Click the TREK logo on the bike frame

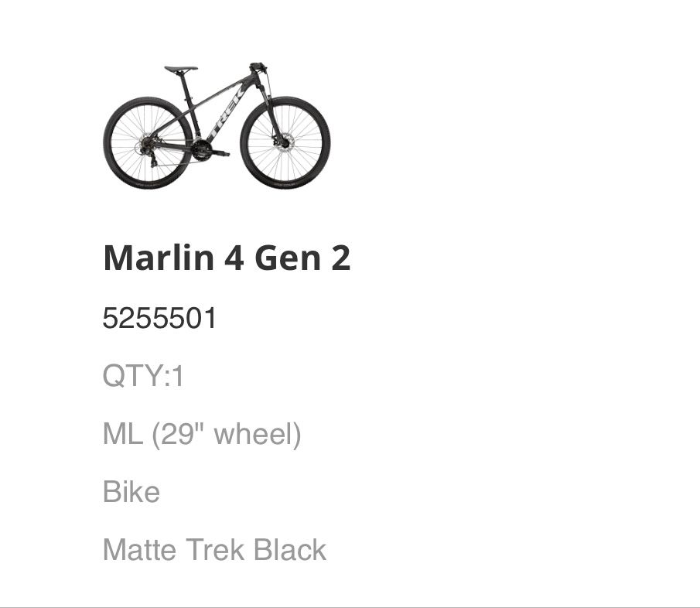pos(225,116)
